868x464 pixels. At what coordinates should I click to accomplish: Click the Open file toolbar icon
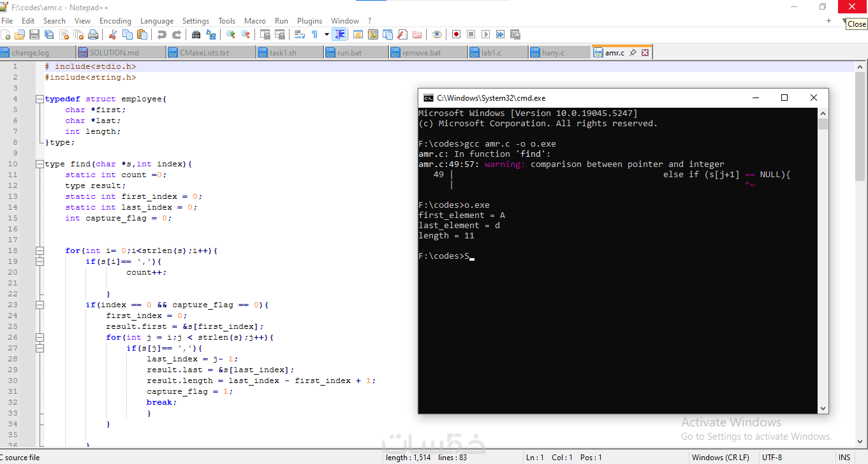(x=20, y=34)
